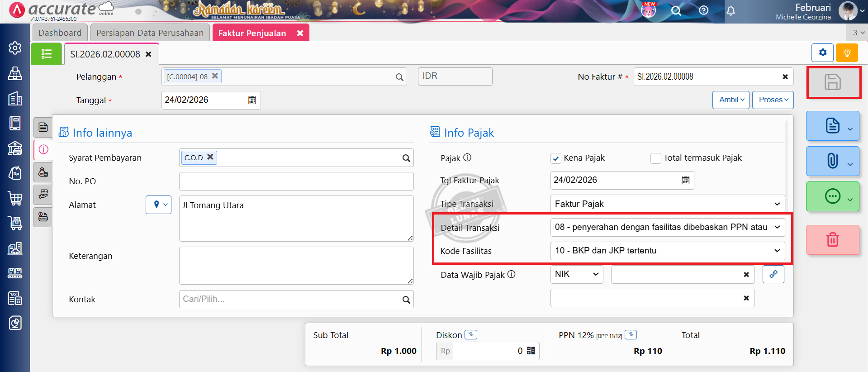This screenshot has height=372, width=868.
Task: Open the notification bell
Action: click(x=730, y=11)
